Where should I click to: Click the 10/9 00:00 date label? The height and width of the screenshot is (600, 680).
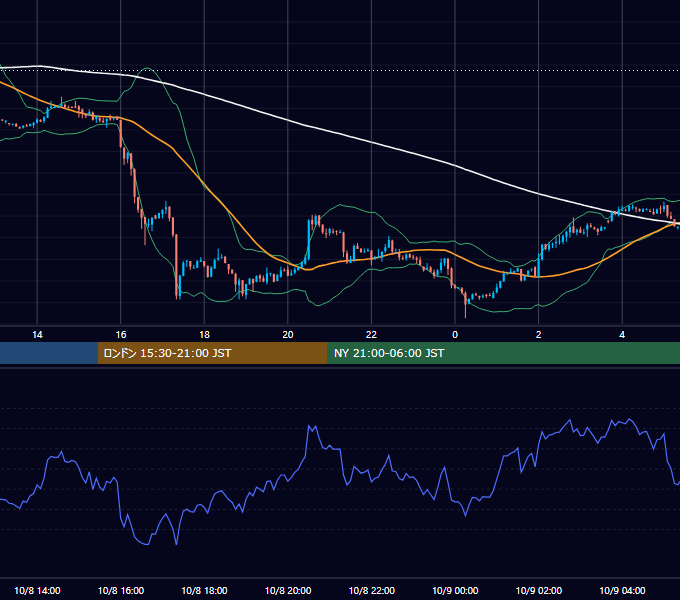click(455, 590)
